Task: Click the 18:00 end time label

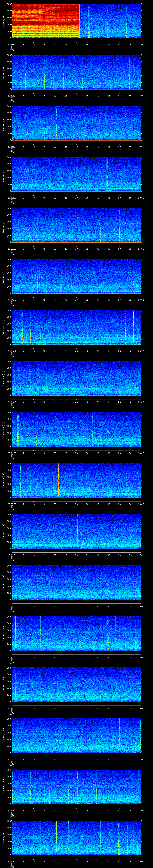Action: [x=141, y=96]
